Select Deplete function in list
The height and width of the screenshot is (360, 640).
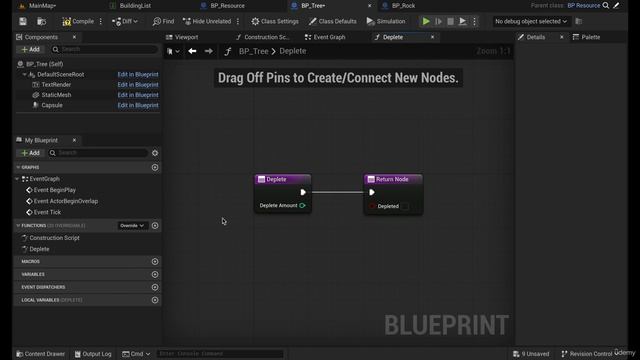(39, 249)
